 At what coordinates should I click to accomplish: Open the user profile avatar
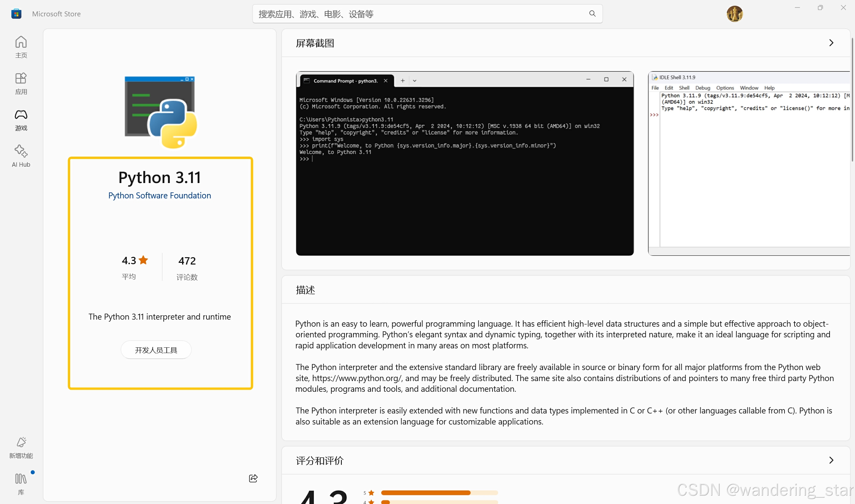[x=734, y=14]
